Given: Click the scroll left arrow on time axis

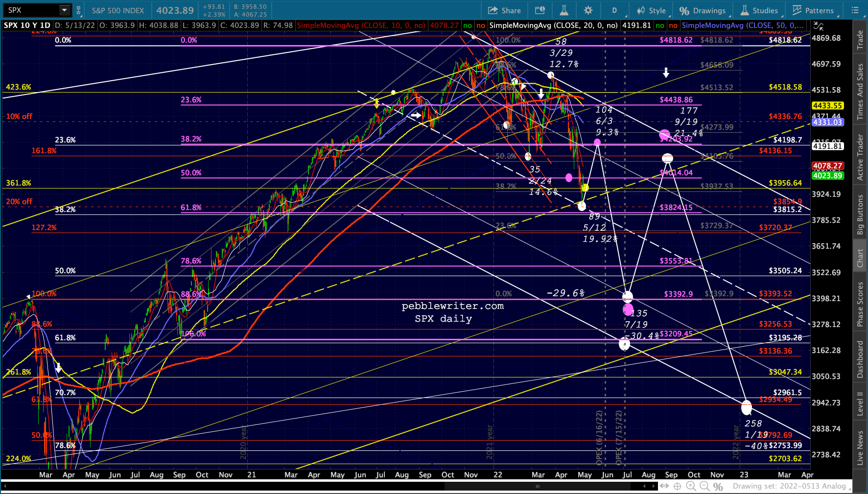Looking at the screenshot, I should point(644,486).
